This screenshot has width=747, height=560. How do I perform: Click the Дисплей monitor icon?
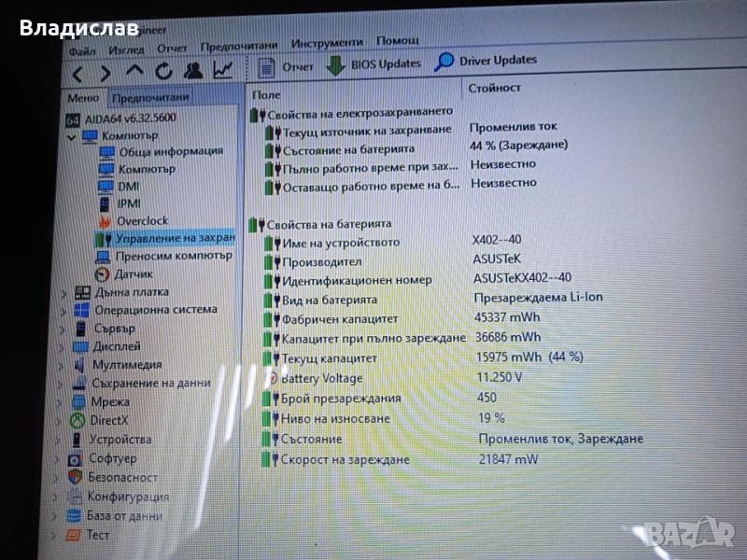click(79, 346)
